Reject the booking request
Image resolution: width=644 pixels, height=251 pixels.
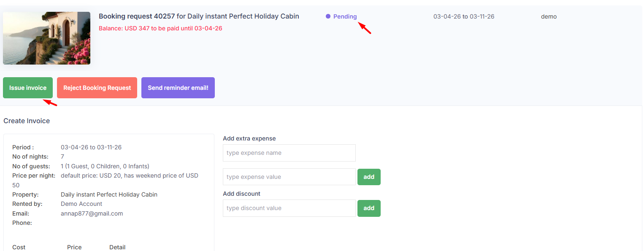pos(97,88)
